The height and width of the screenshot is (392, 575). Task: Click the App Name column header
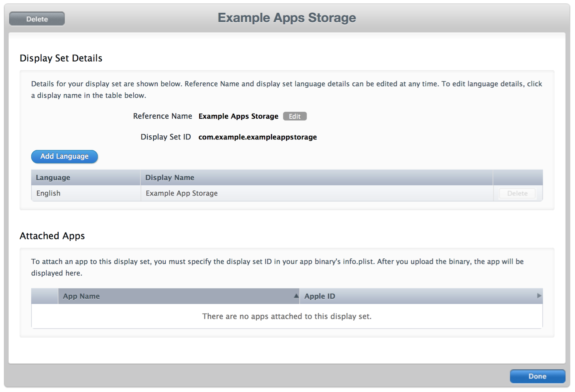coord(81,296)
